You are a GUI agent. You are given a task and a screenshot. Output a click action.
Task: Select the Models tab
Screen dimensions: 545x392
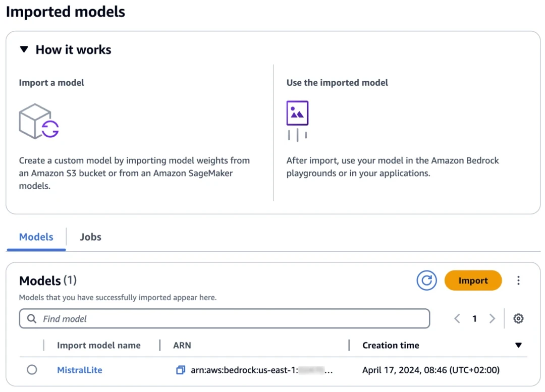click(x=36, y=237)
